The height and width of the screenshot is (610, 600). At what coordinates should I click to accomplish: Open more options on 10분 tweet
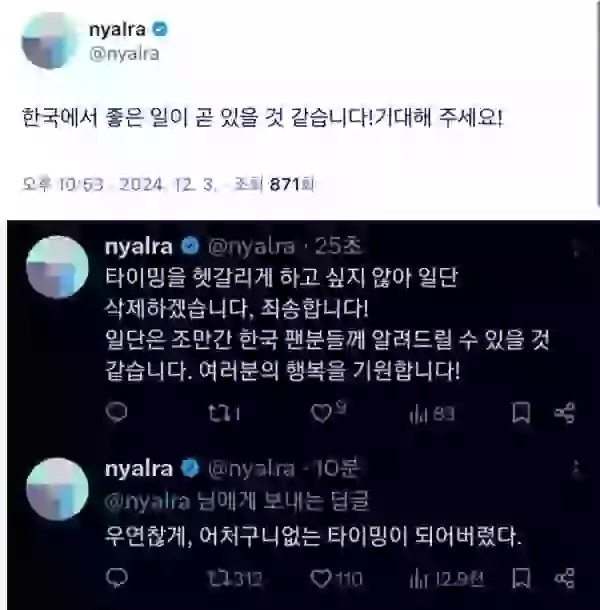[577, 468]
